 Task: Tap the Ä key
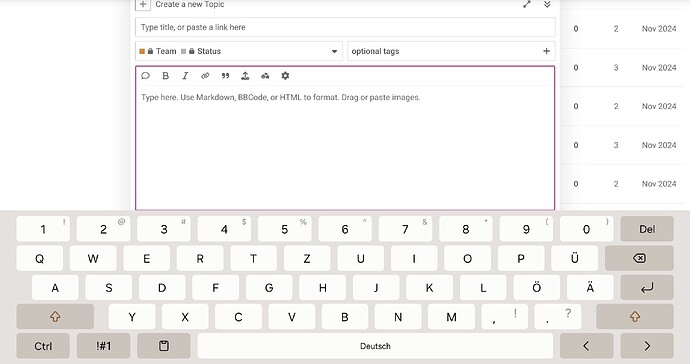(590, 288)
